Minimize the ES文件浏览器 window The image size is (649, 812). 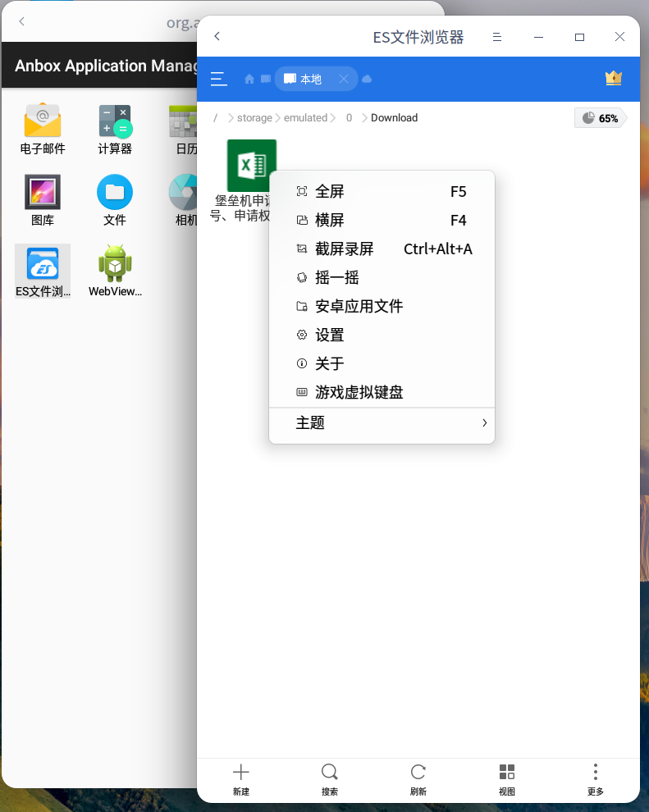tap(539, 37)
